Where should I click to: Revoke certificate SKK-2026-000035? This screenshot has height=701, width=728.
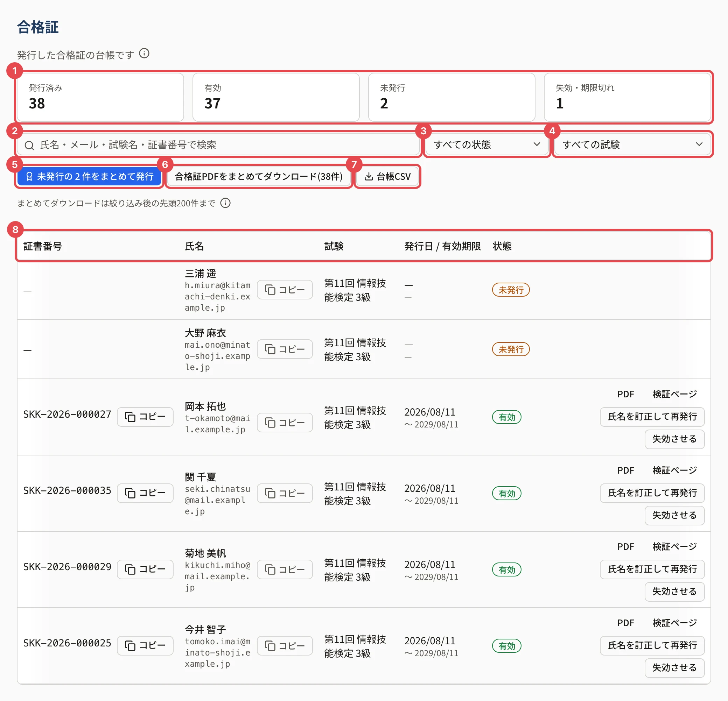pyautogui.click(x=674, y=515)
